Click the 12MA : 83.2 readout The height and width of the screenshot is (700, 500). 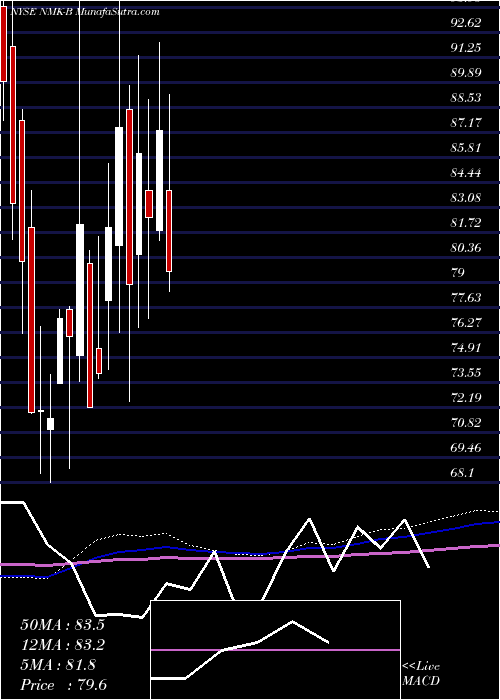[x=62, y=645]
